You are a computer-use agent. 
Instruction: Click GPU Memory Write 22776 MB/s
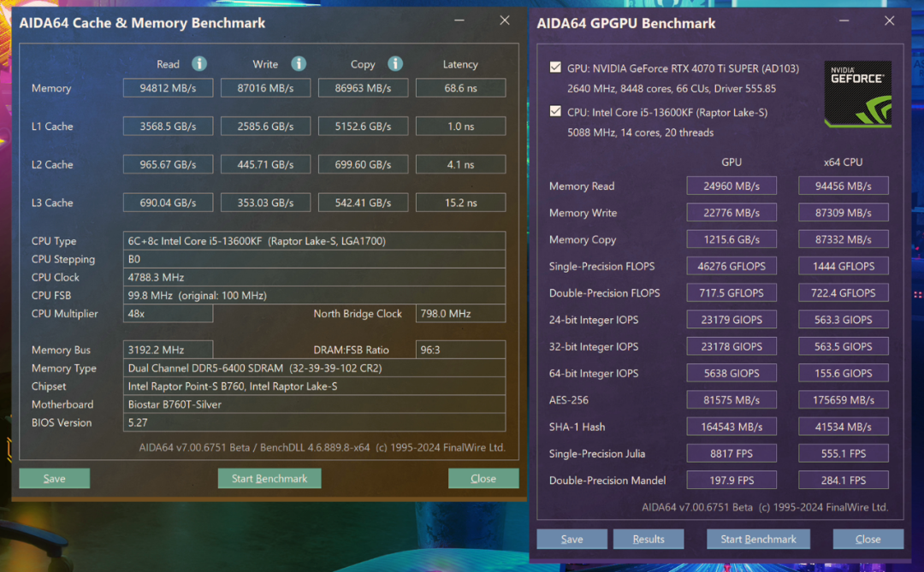(731, 213)
